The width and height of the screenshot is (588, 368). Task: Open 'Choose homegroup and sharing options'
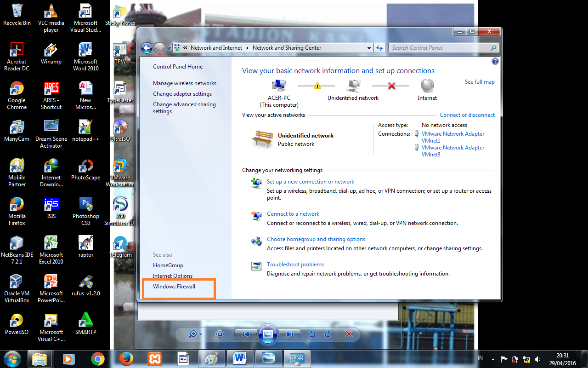point(316,239)
